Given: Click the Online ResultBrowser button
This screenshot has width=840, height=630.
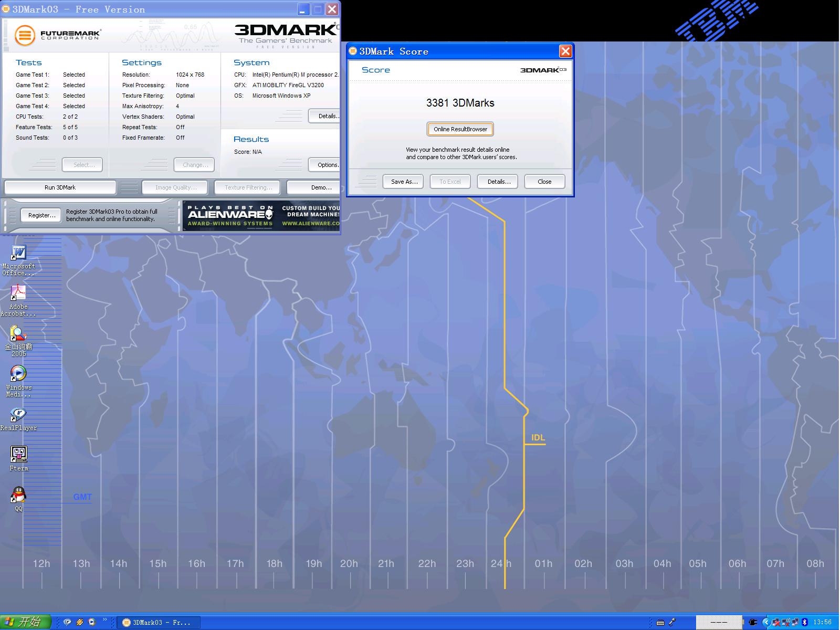Looking at the screenshot, I should (x=460, y=129).
